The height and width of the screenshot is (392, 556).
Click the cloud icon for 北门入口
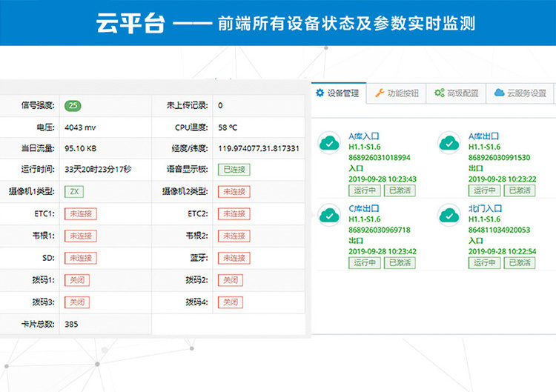point(449,215)
